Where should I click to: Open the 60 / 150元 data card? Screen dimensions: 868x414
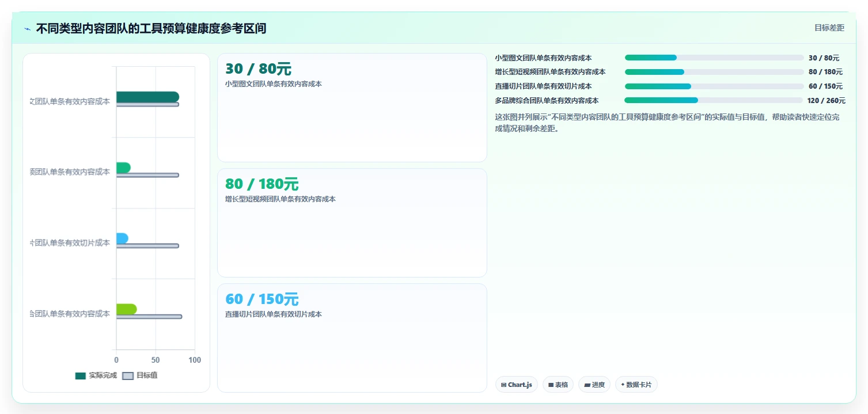point(352,338)
